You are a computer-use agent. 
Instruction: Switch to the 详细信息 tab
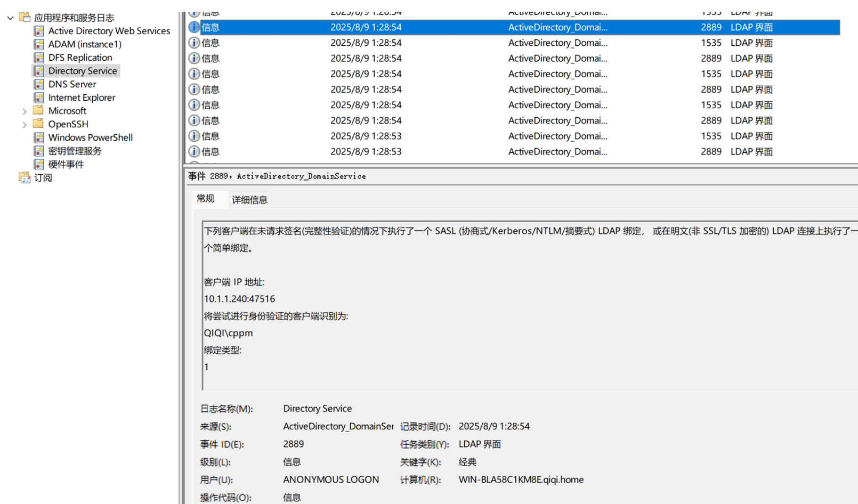tap(249, 200)
